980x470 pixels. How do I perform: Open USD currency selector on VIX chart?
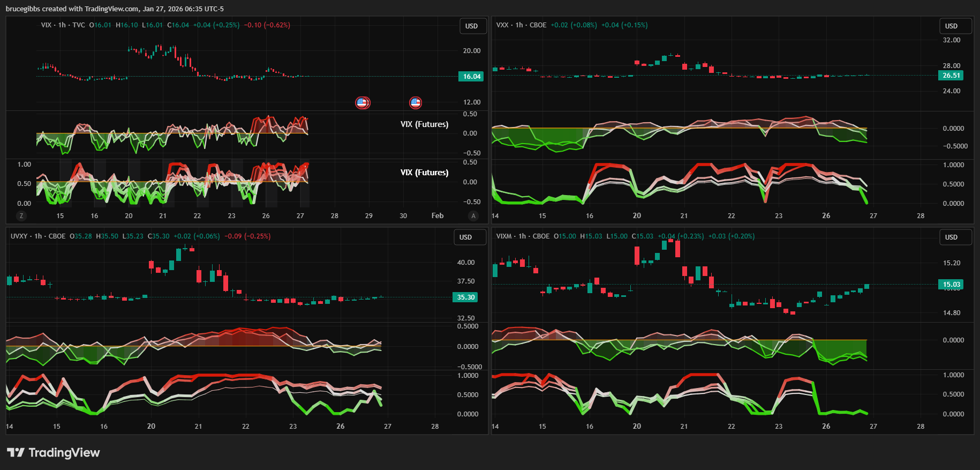[x=471, y=26]
